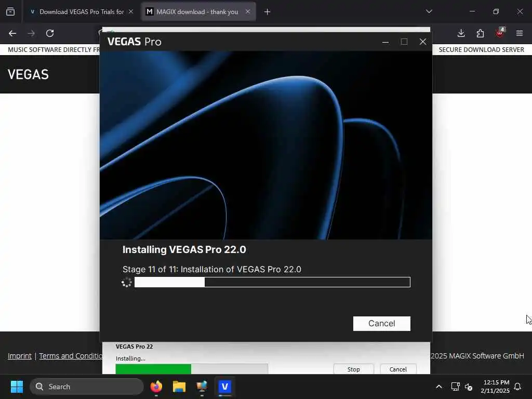Minimize the VEGAS Pro installer window
Viewport: 532px width, 399px height.
click(385, 42)
